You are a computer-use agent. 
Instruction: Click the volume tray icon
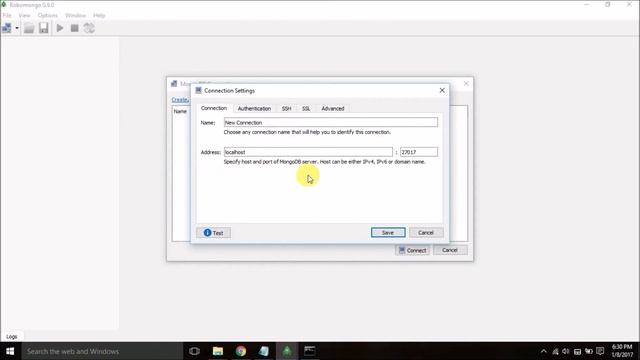coord(566,351)
